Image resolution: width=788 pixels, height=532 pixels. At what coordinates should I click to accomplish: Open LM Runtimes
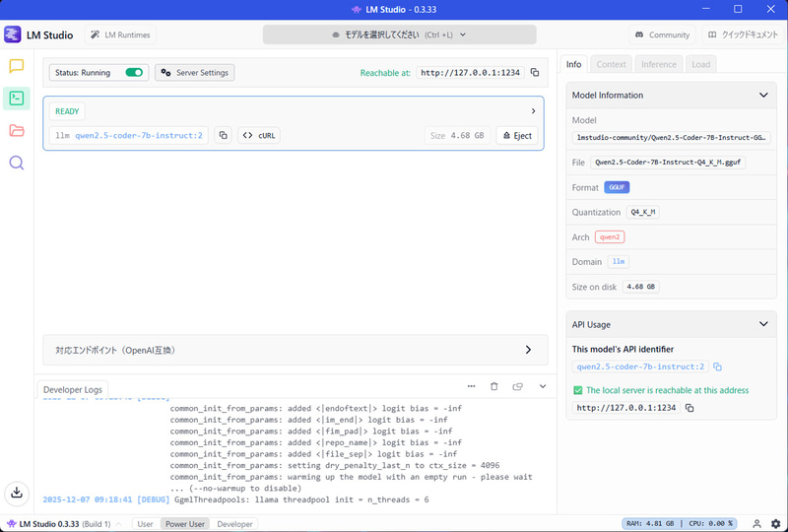pyautogui.click(x=120, y=34)
